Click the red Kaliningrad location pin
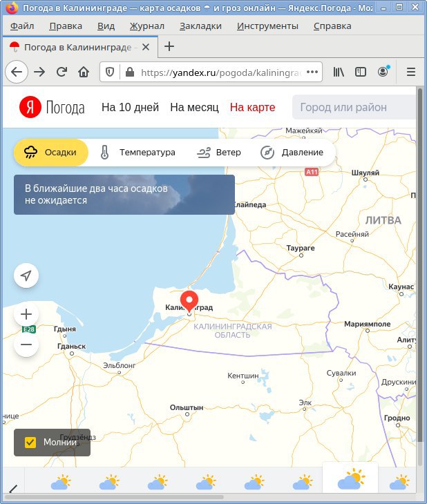The height and width of the screenshot is (504, 427). (189, 301)
